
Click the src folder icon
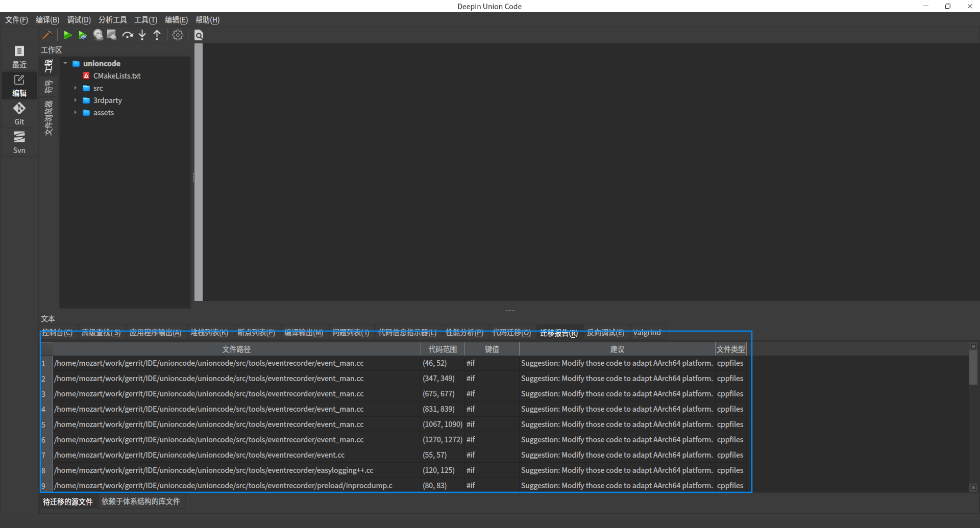click(86, 88)
